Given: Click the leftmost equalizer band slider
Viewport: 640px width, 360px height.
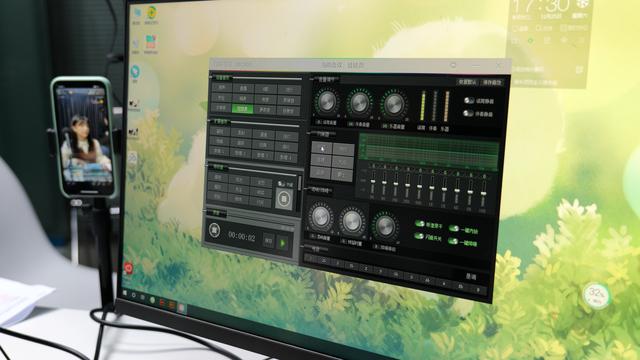Looking at the screenshot, I should pos(372,182).
